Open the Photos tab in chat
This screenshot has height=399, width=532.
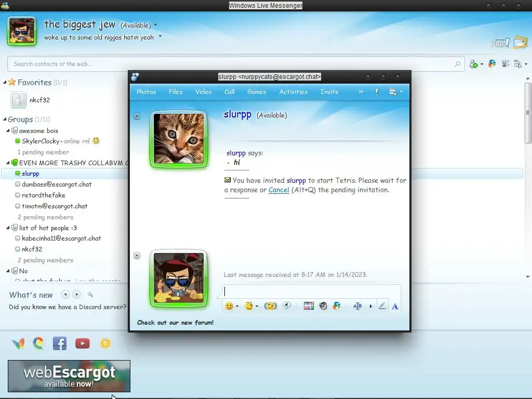click(x=146, y=91)
